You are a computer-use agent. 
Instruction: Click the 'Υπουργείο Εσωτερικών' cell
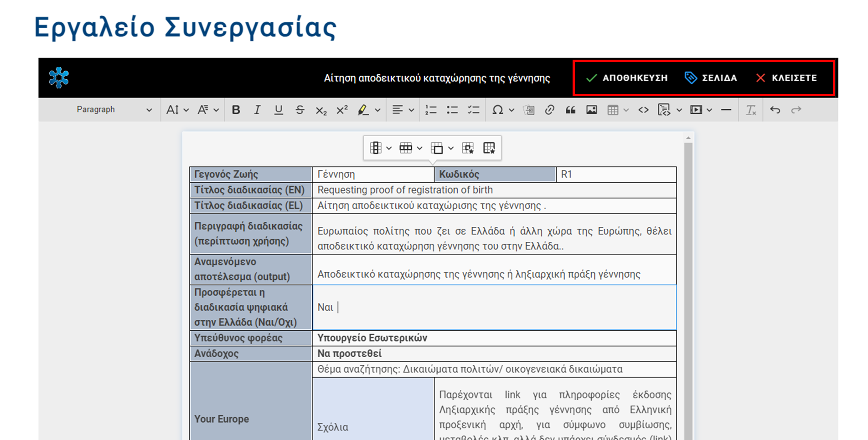coord(494,338)
